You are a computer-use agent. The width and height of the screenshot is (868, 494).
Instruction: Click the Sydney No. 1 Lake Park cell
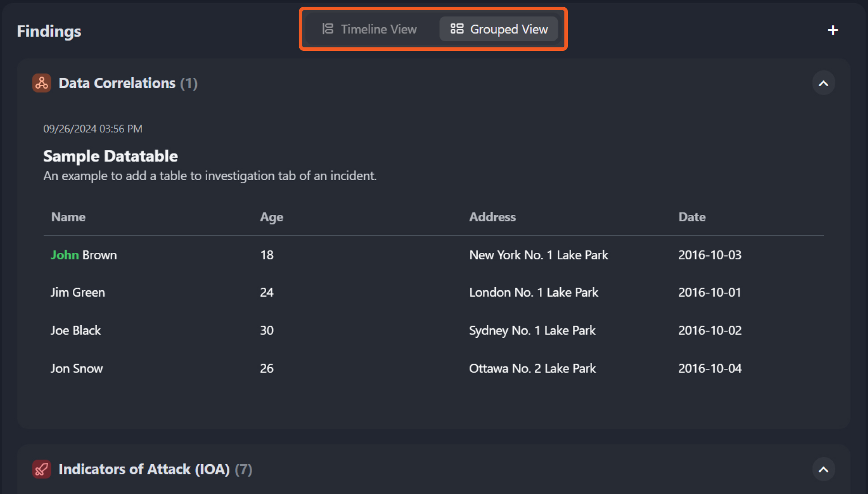[532, 331]
